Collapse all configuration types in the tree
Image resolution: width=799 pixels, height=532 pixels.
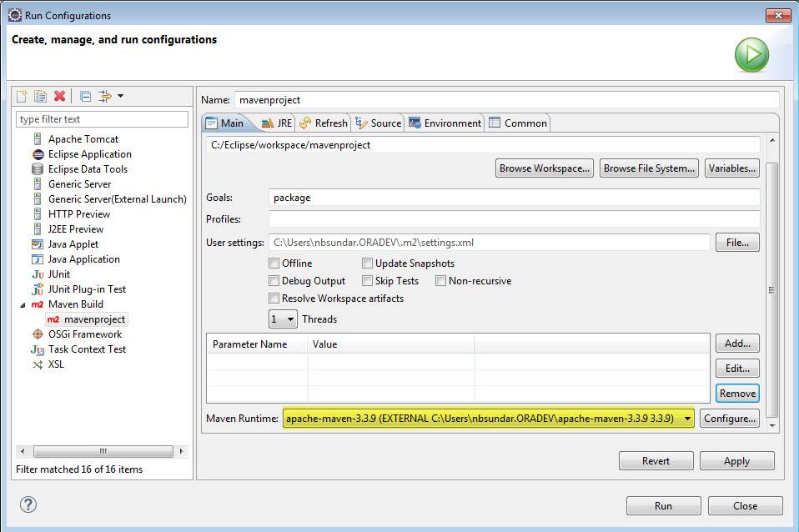coord(84,97)
